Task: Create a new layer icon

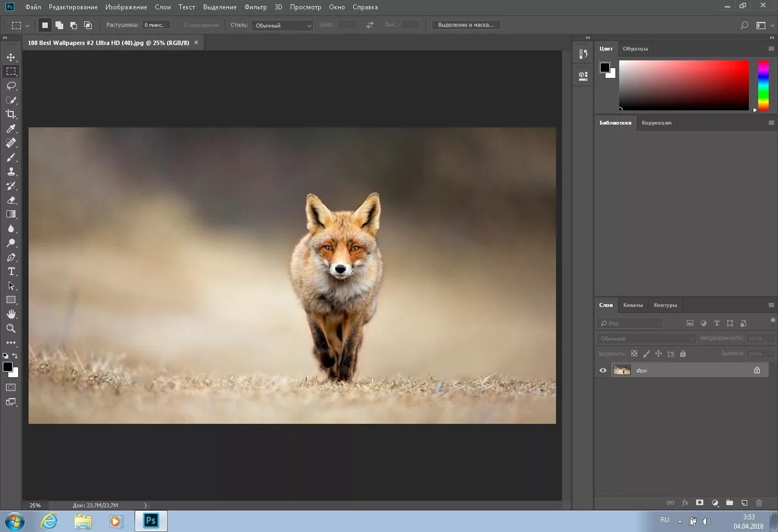Action: tap(744, 502)
